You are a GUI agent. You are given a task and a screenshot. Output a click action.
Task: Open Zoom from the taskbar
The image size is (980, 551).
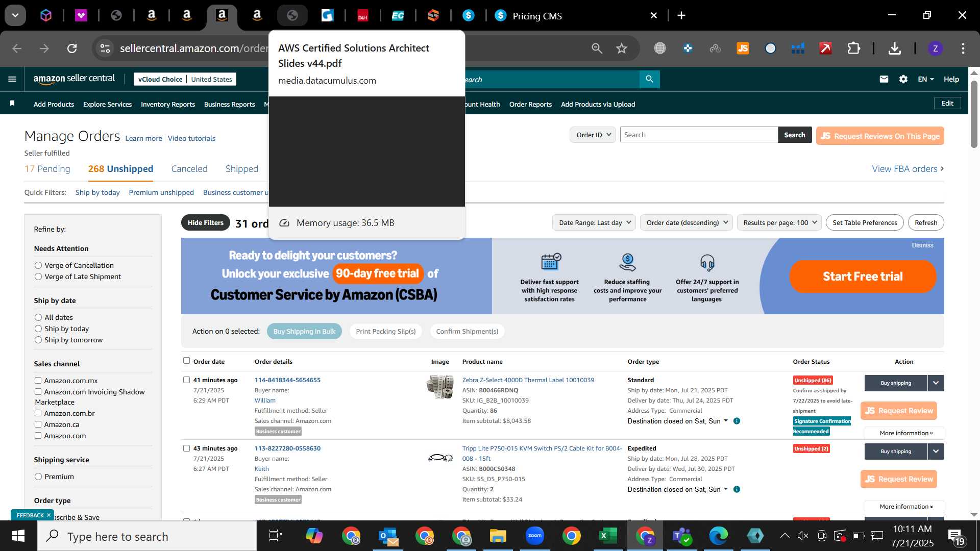[534, 536]
